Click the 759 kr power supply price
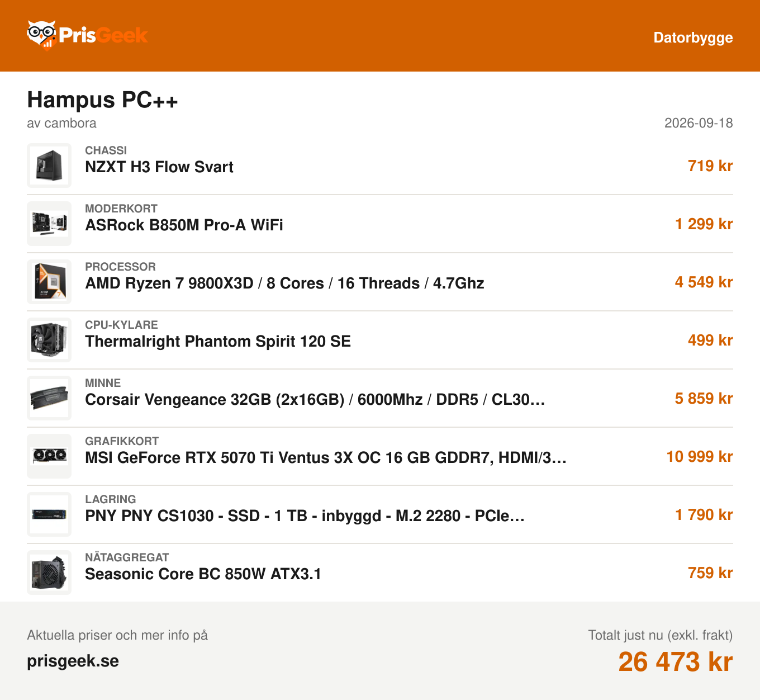 point(710,573)
